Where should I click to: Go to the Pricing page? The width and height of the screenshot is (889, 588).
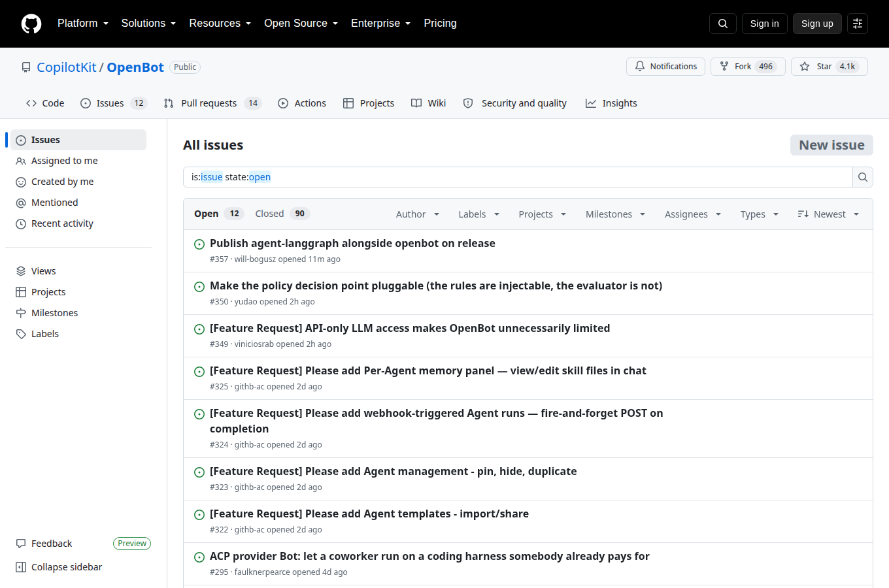click(x=440, y=24)
